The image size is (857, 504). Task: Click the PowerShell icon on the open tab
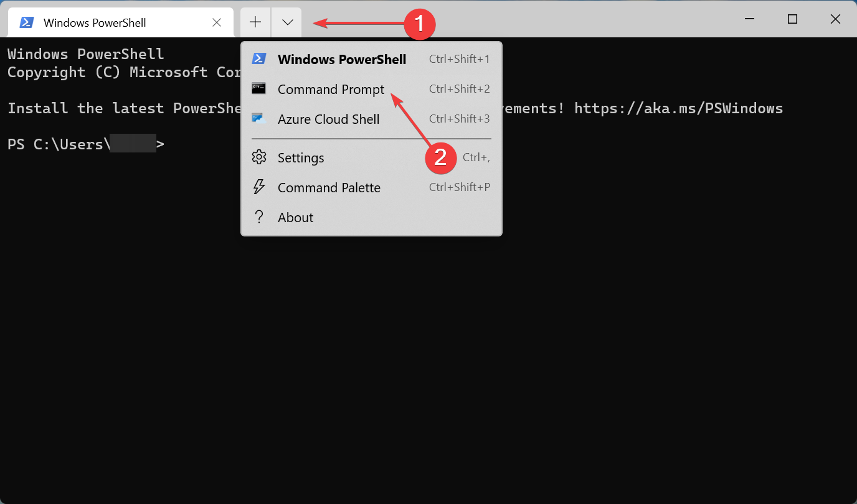(x=26, y=22)
